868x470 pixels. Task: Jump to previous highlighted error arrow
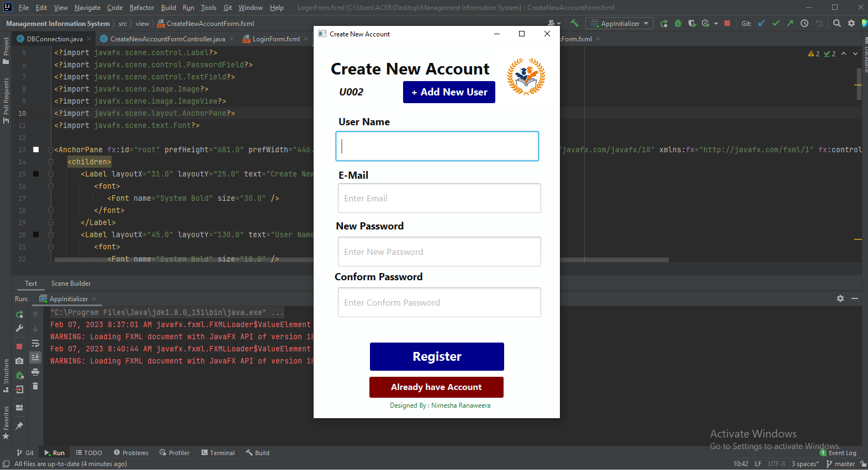[x=844, y=54]
